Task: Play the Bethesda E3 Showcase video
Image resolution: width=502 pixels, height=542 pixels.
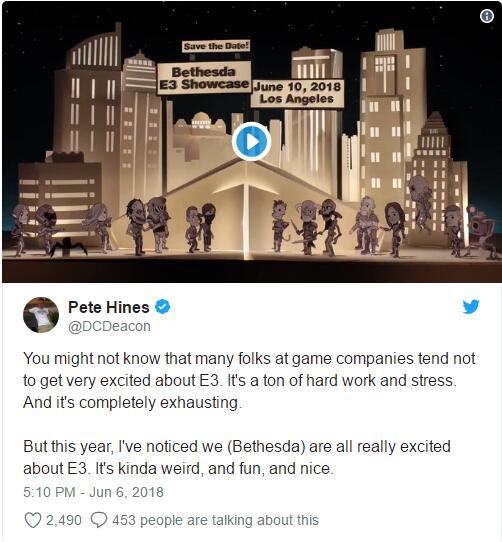Action: click(x=251, y=142)
